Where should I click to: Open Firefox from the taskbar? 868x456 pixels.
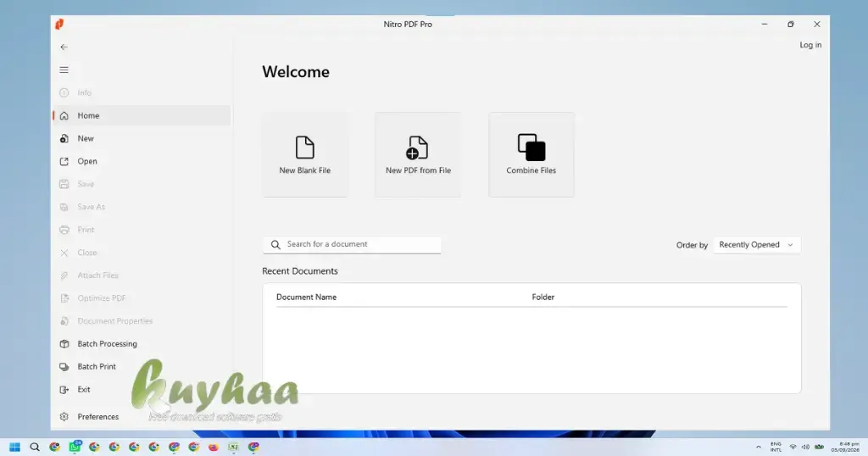point(213,448)
